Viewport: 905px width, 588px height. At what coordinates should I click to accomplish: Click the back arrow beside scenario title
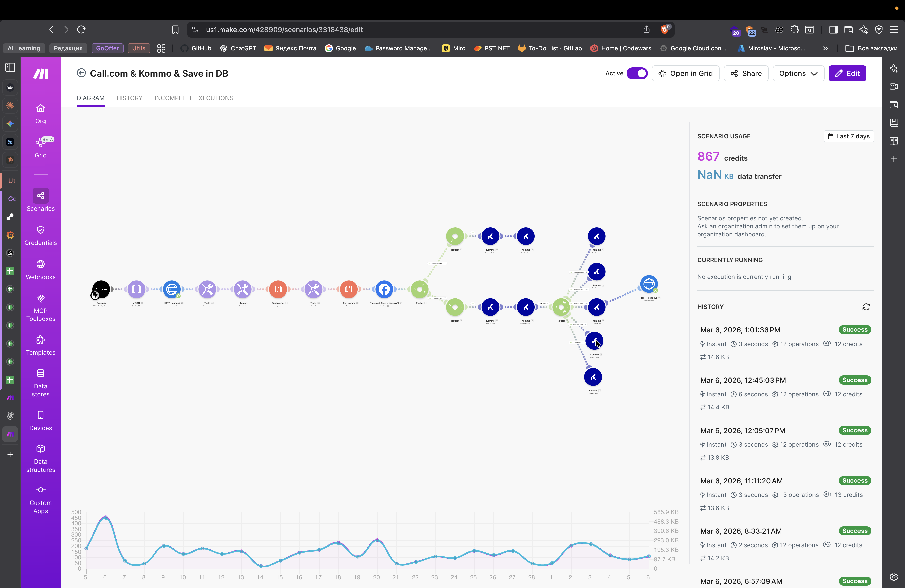(81, 73)
